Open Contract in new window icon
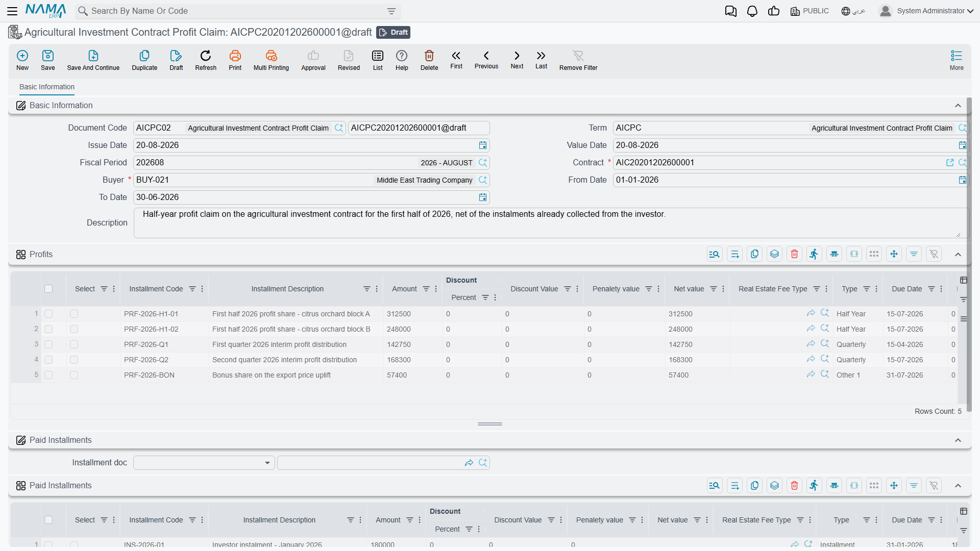 click(950, 163)
